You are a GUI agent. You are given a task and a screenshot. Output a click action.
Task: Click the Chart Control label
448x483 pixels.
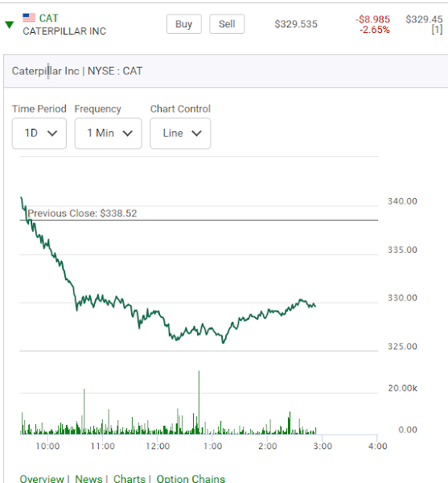point(180,109)
